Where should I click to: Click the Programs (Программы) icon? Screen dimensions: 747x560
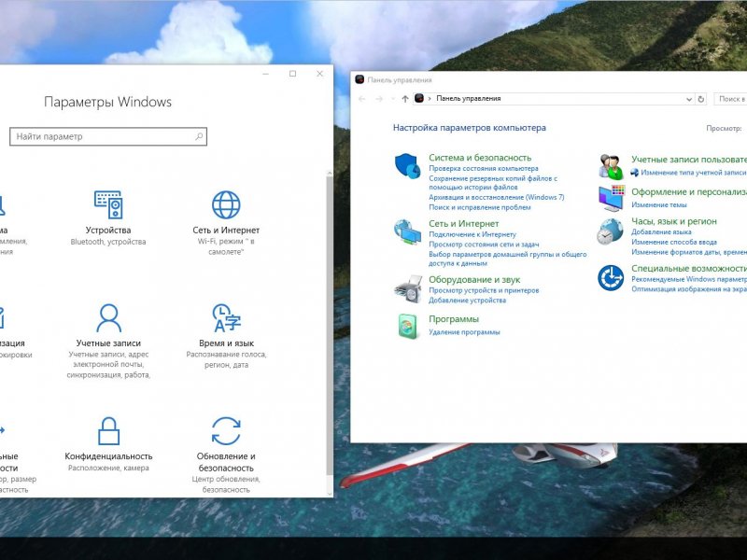[408, 326]
